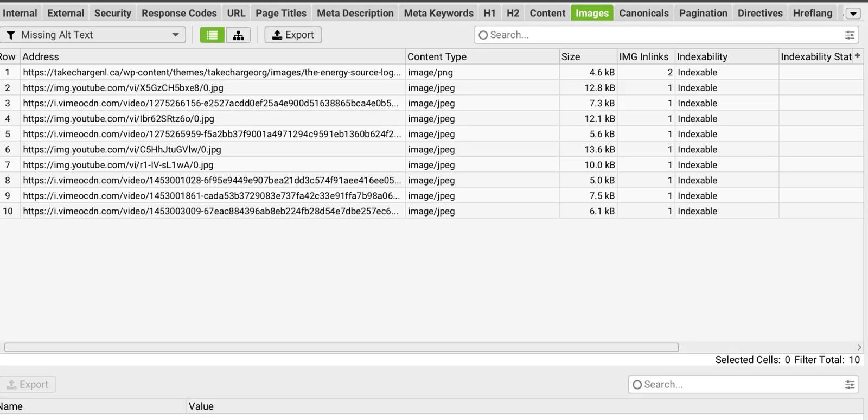Go to the Pagination tab
Screen dimensions: 868x420
click(x=703, y=13)
